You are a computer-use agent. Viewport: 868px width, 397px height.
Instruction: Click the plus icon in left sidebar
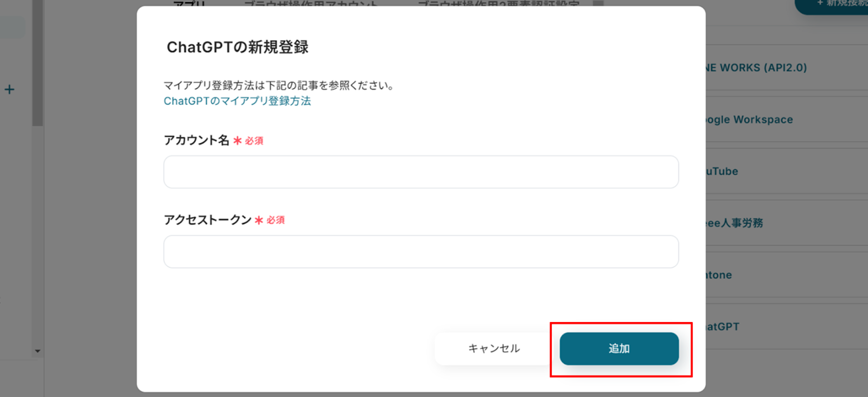[9, 90]
